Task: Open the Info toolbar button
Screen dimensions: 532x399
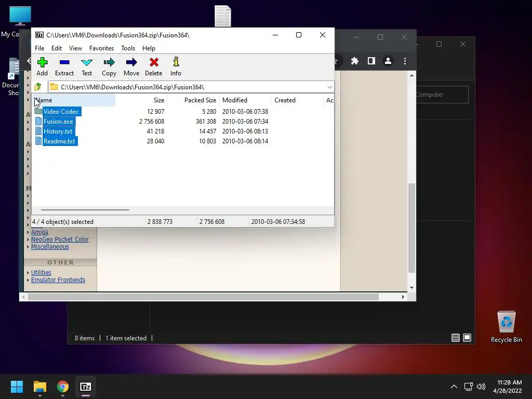Action: point(176,67)
